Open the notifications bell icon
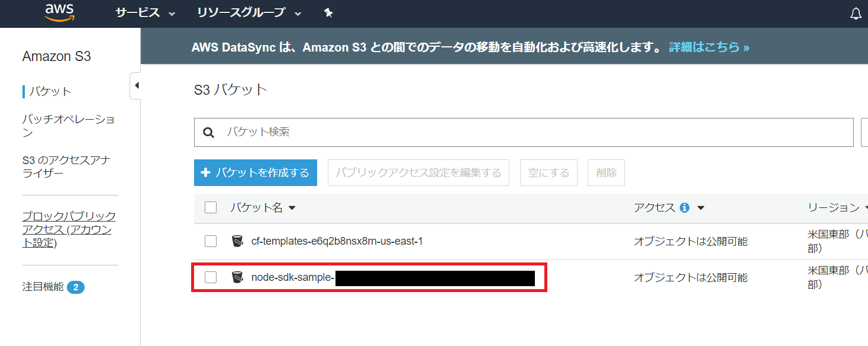This screenshot has height=346, width=868. coord(856,14)
